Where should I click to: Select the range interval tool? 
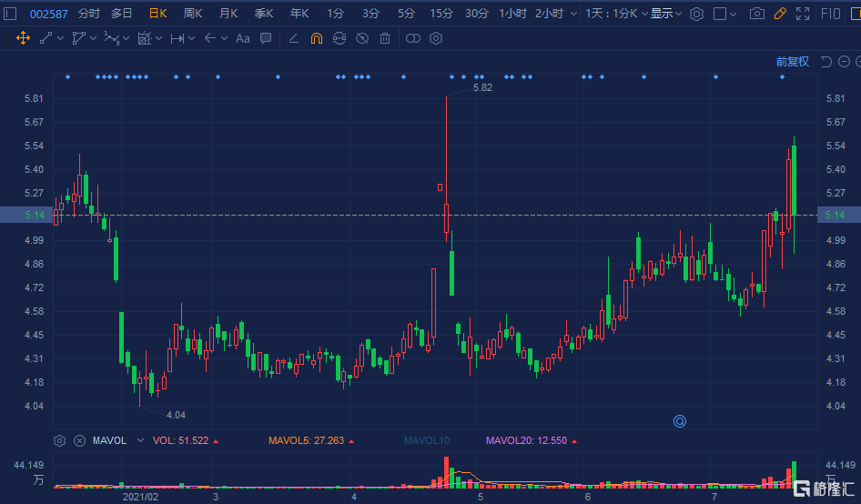point(177,38)
